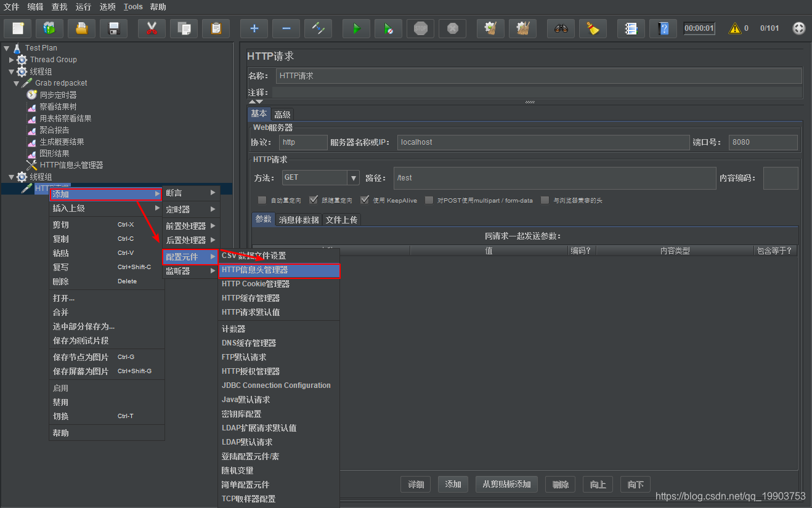Viewport: 812px width, 508px height.
Task: Select HTTP信息头管理器 in the 配置元件 submenu
Action: (279, 270)
